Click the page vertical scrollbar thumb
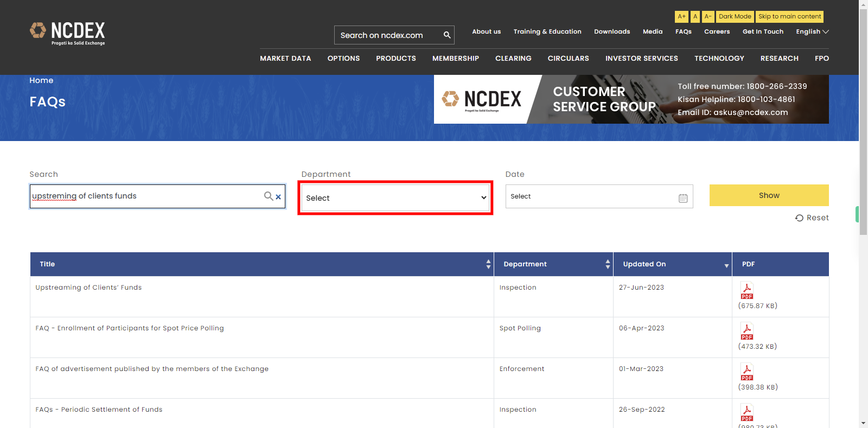The image size is (868, 428). tap(863, 122)
